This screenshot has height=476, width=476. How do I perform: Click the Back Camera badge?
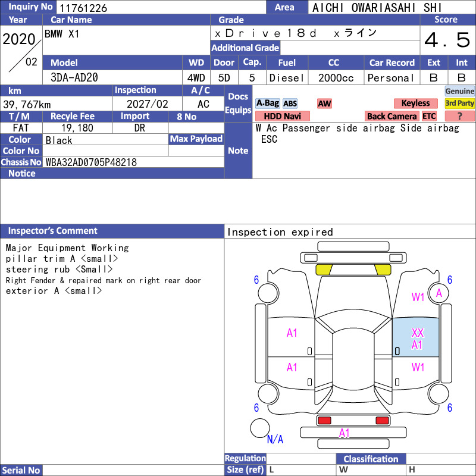click(x=392, y=116)
